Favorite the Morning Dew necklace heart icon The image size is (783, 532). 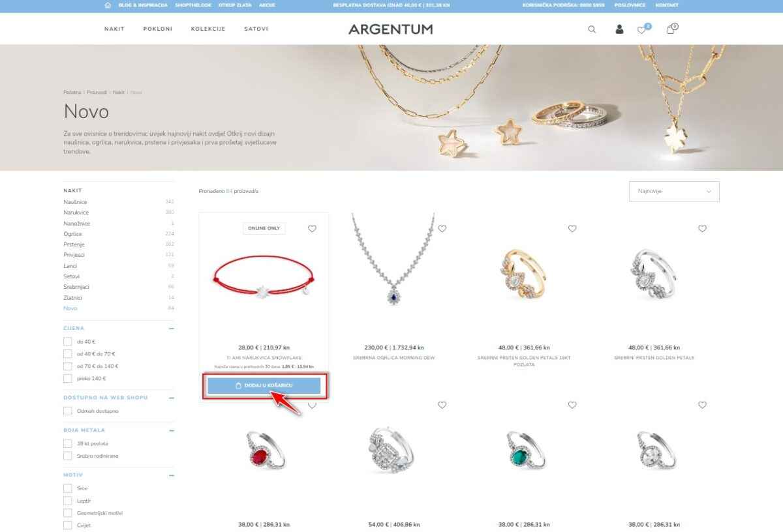[442, 229]
